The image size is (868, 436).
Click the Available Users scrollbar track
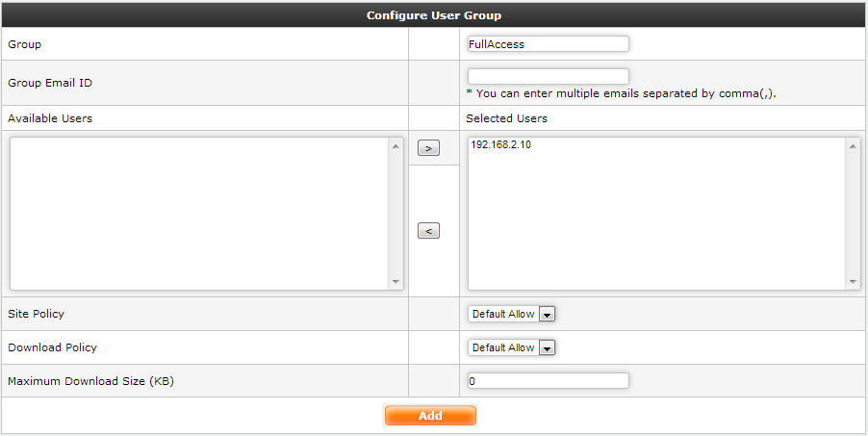tap(396, 212)
